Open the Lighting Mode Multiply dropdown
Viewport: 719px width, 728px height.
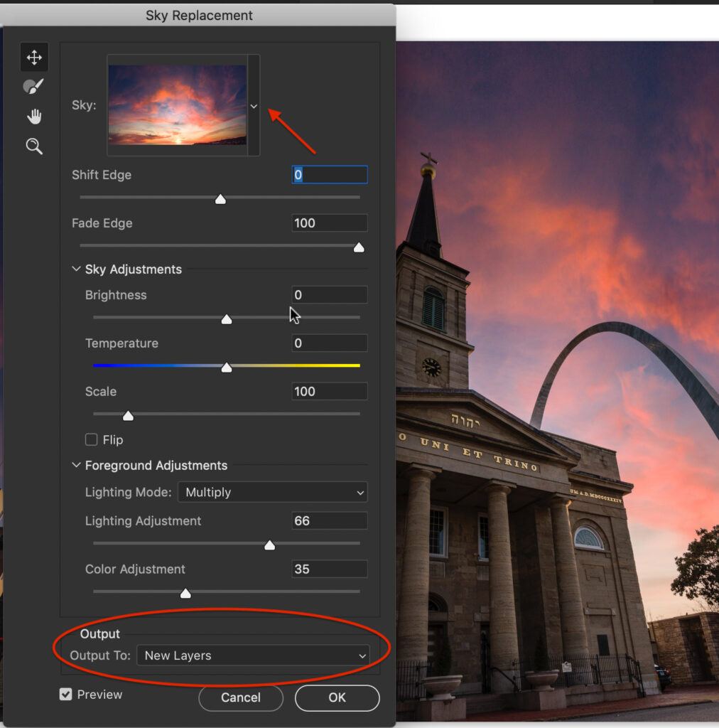click(x=272, y=492)
